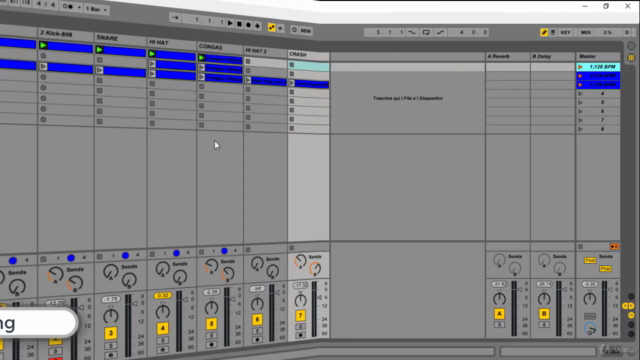The image size is (640, 360).
Task: Click the Master track pan knob
Action: [x=590, y=299]
